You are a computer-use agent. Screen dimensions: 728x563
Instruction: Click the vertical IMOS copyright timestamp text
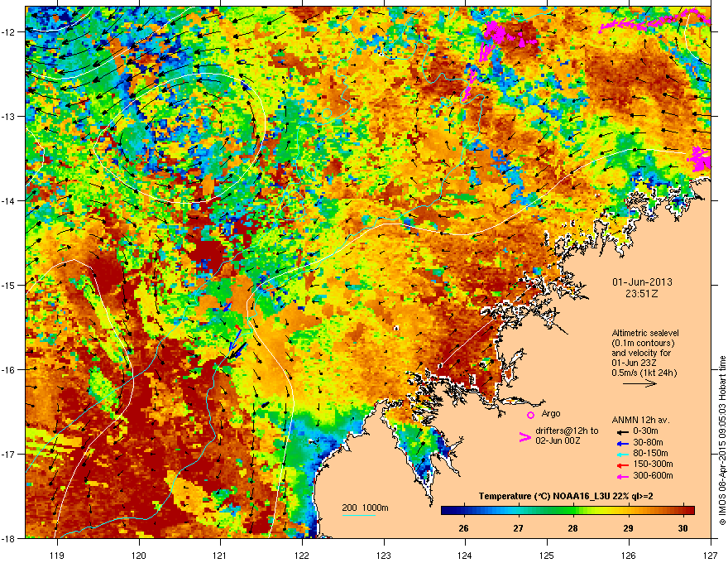(722, 440)
